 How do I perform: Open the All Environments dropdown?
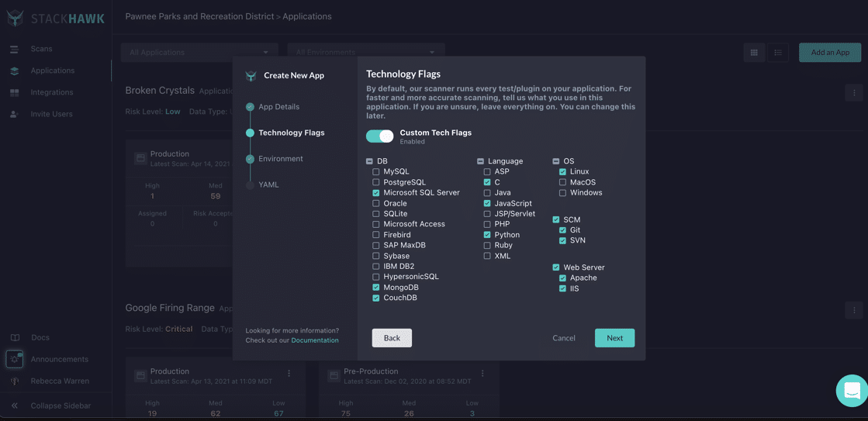tap(366, 53)
